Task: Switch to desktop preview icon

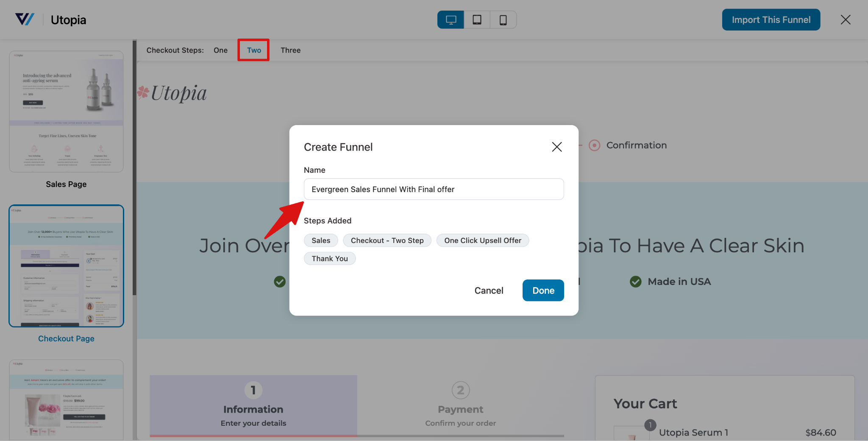Action: [451, 20]
